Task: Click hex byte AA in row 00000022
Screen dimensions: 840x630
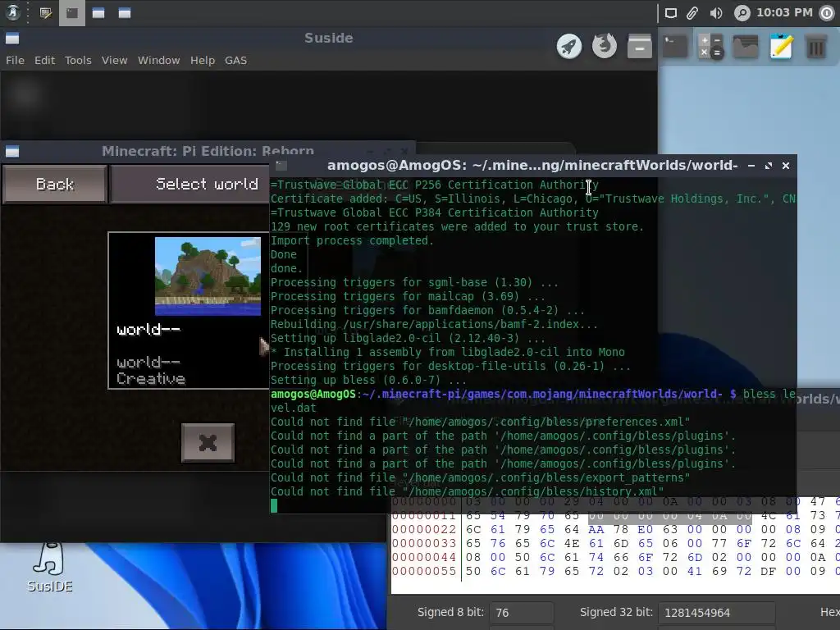Action: pyautogui.click(x=596, y=529)
